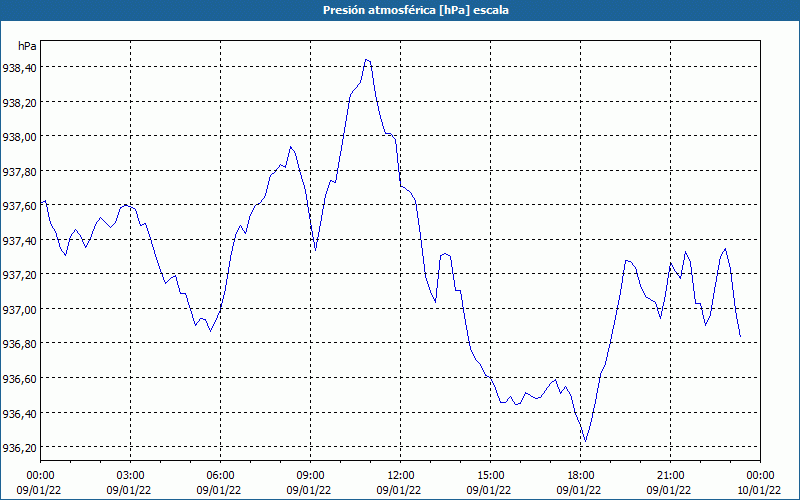The width and height of the screenshot is (800, 500).
Task: Click the 937,40 axis value
Action: [x=19, y=240]
